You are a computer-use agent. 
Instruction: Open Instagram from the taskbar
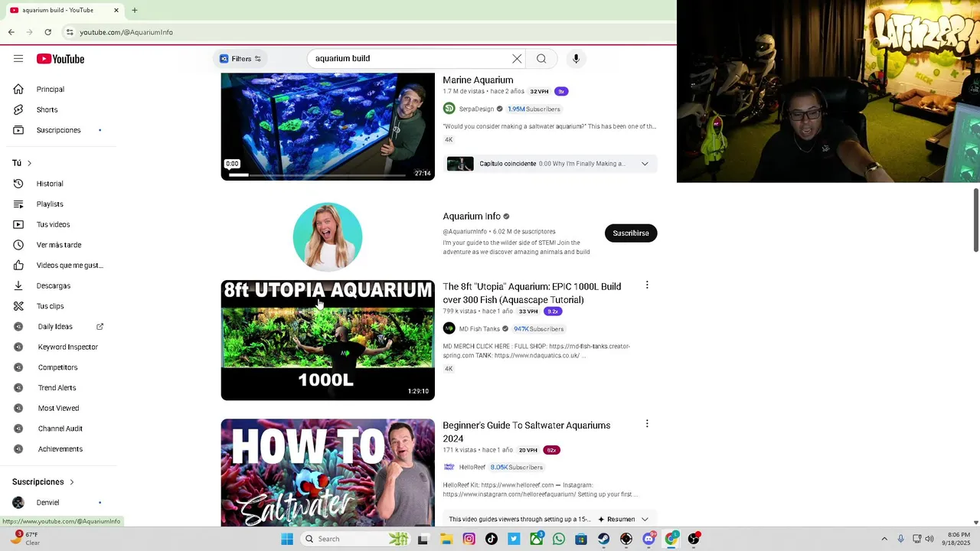tap(469, 539)
